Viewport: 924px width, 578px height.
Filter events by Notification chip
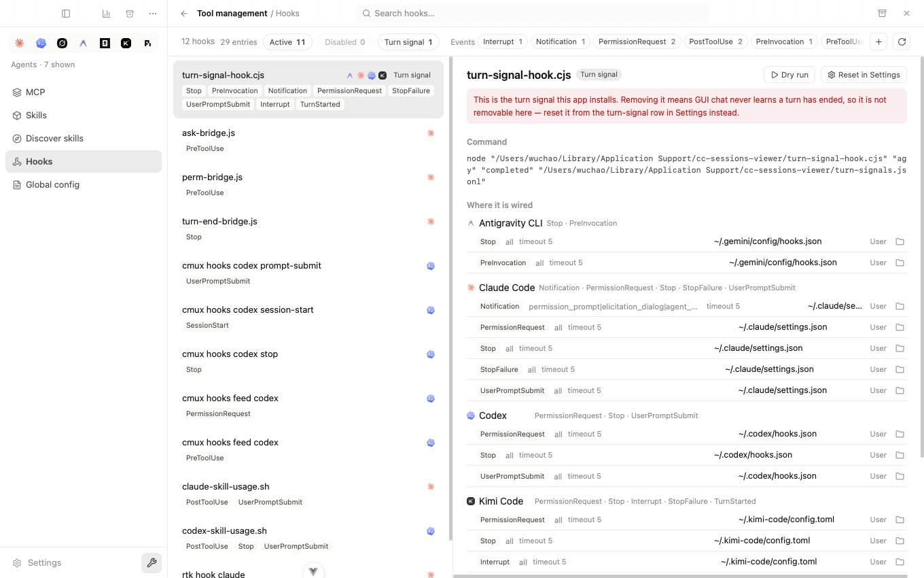561,41
